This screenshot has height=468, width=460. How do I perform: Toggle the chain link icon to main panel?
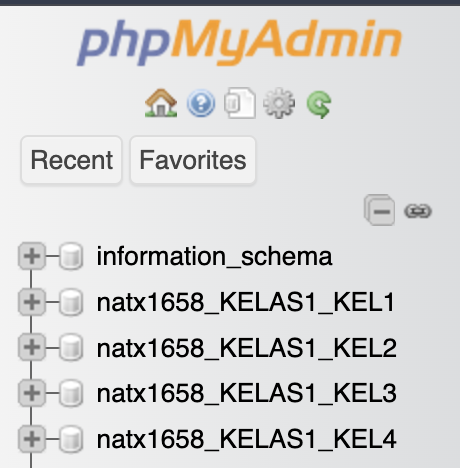(418, 211)
